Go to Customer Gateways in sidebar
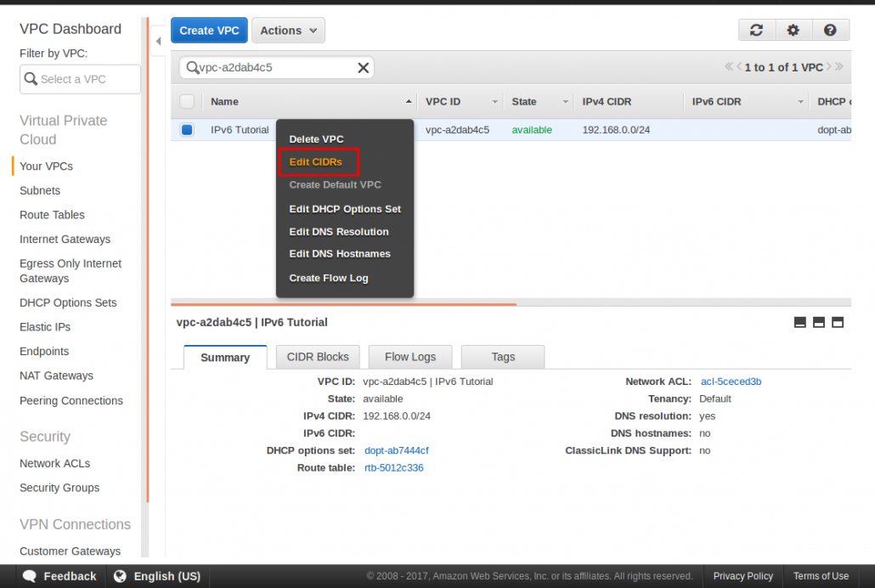This screenshot has height=588, width=875. click(x=70, y=551)
